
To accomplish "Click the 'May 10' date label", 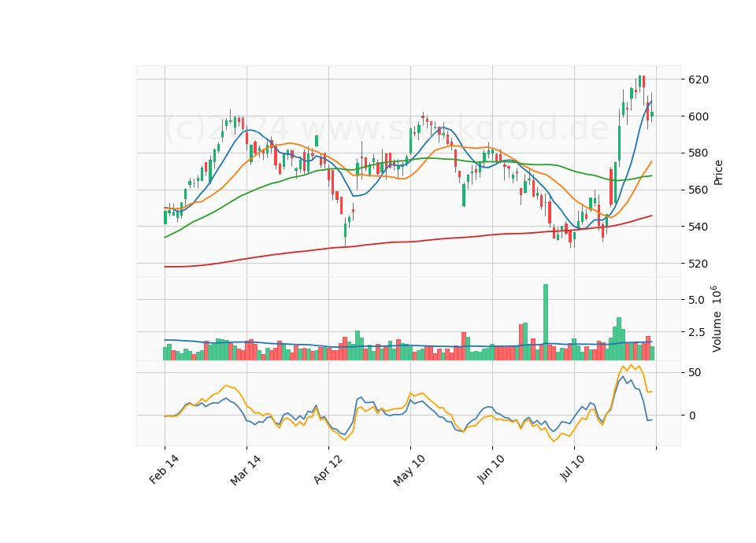I will pos(409,471).
